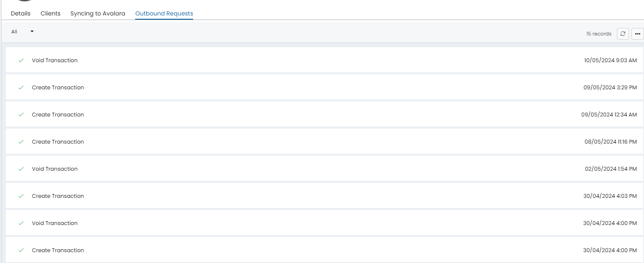Image resolution: width=644 pixels, height=263 pixels.
Task: Open Create Transaction from 09/05/2024 3:29 PM
Action: click(58, 88)
